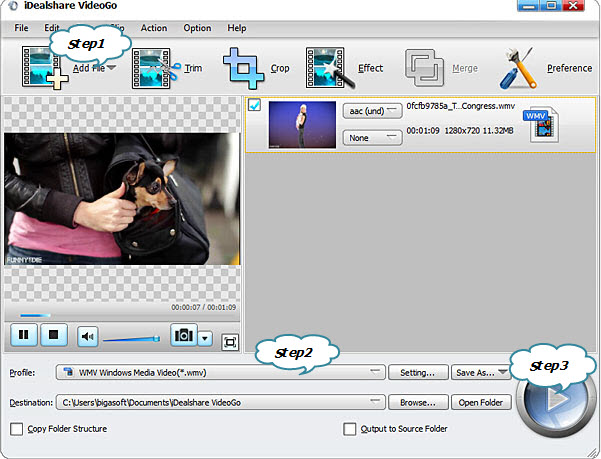Click the Setting... button
The width and height of the screenshot is (601, 459).
pyautogui.click(x=418, y=372)
